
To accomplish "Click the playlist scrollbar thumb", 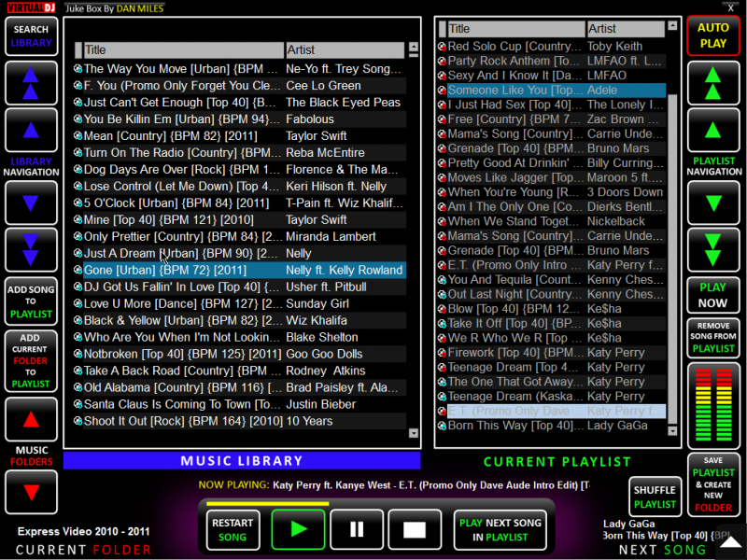I will point(672,259).
